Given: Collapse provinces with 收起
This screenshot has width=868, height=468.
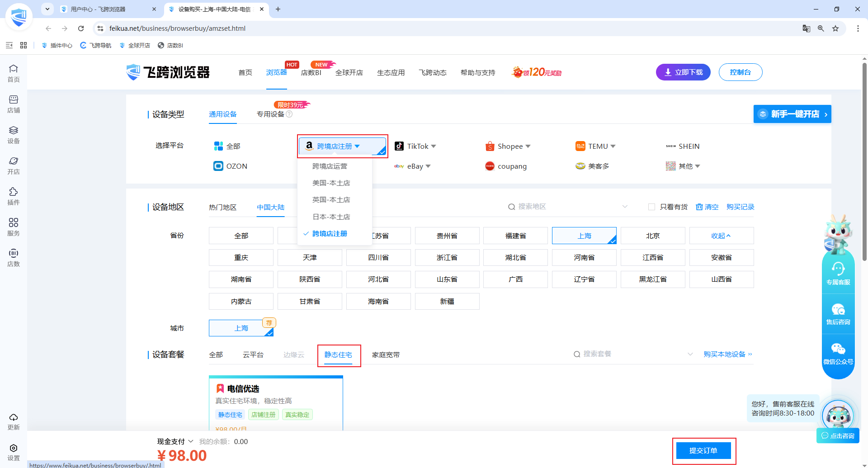Looking at the screenshot, I should [721, 236].
